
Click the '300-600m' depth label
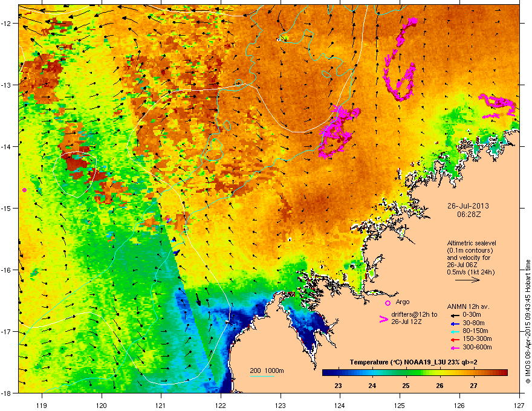[477, 348]
